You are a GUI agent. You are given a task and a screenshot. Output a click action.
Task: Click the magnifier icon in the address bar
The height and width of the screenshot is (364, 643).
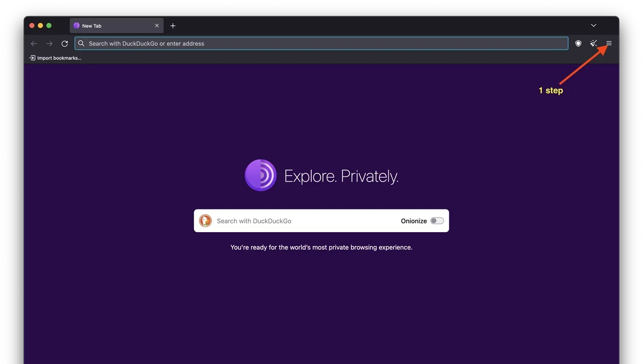pyautogui.click(x=81, y=43)
